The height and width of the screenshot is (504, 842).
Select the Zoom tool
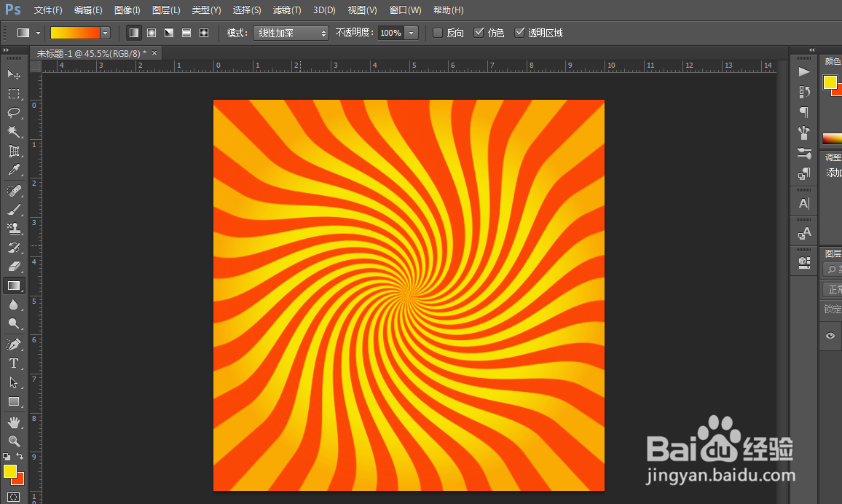(x=14, y=441)
